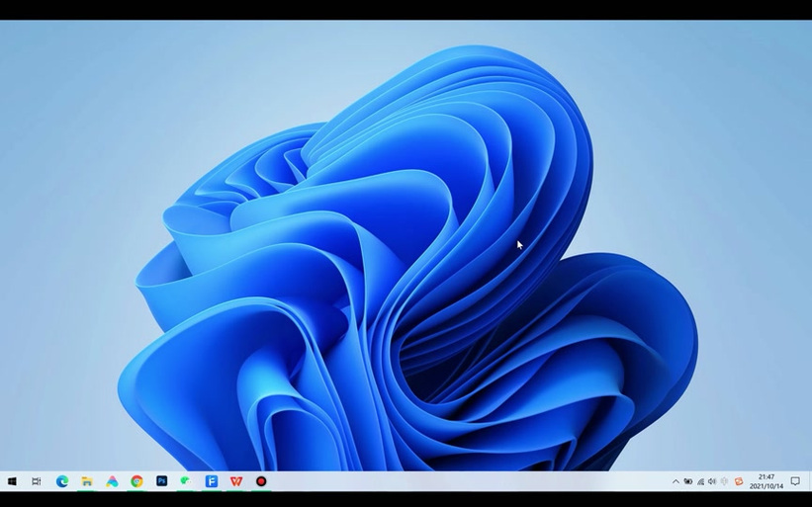Launch Photoshop from the taskbar
Viewport: 812px width, 507px height.
click(161, 481)
